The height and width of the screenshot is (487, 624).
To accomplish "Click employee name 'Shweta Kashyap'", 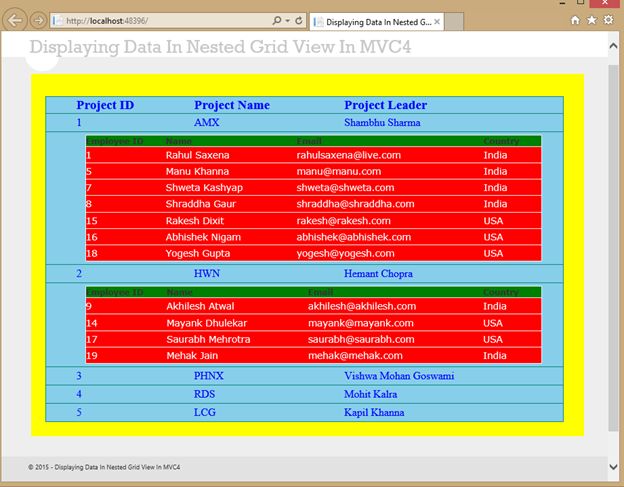I will click(204, 188).
